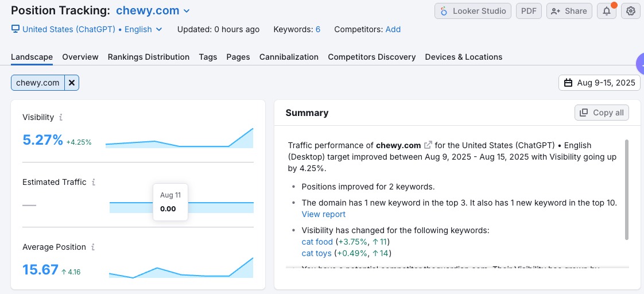
Task: Click the Aug 11 0.00 tooltip
Action: (x=170, y=202)
